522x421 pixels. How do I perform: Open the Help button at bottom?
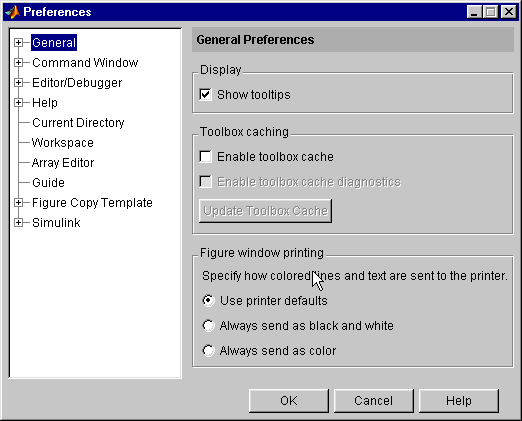point(459,401)
